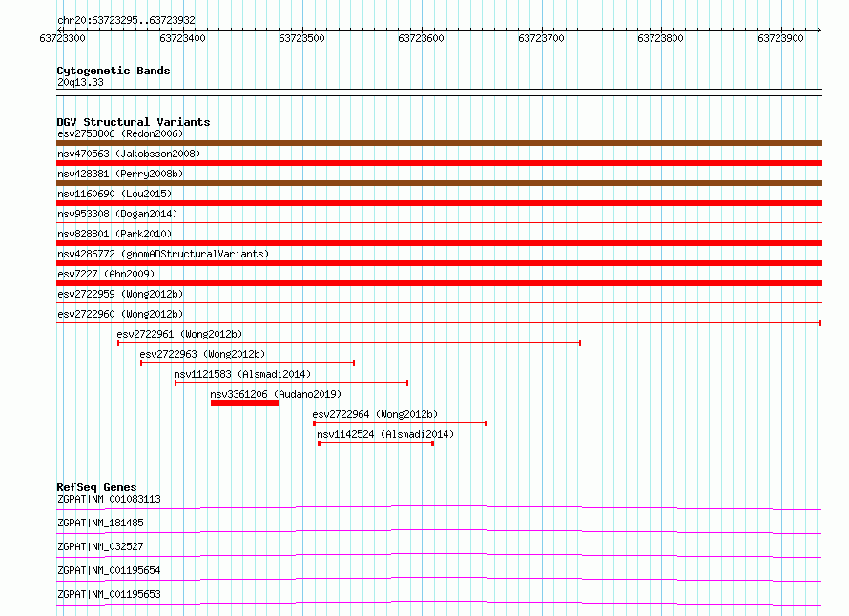
Task: Click the esv2758806 (Redon2006) variant label
Action: point(120,133)
